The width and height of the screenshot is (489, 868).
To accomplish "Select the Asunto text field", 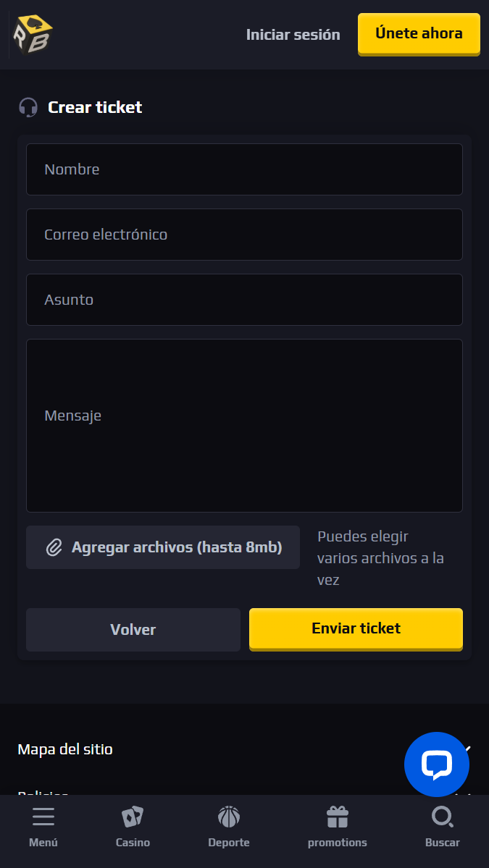I will 244,300.
